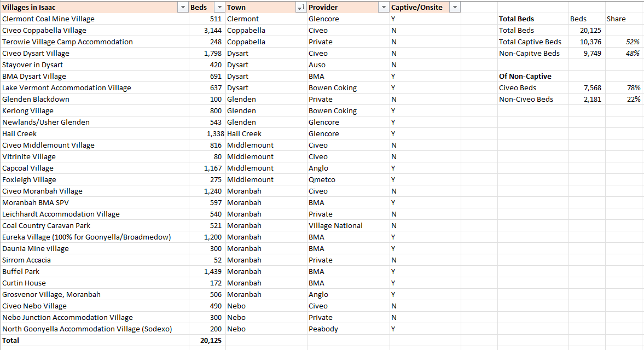Screen dimensions: 644x350
Task: Select the 'Share' summary column heading
Action: point(624,19)
